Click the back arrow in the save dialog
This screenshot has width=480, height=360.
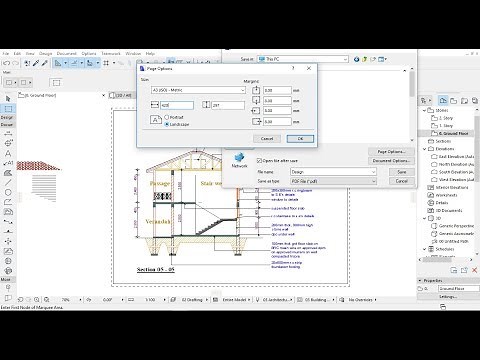click(356, 59)
